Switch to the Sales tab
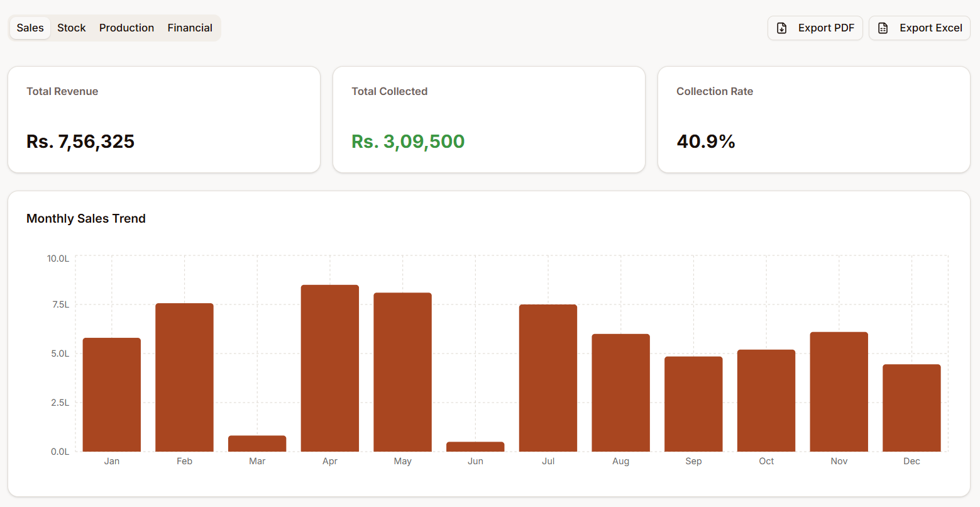The height and width of the screenshot is (507, 980). [x=30, y=28]
